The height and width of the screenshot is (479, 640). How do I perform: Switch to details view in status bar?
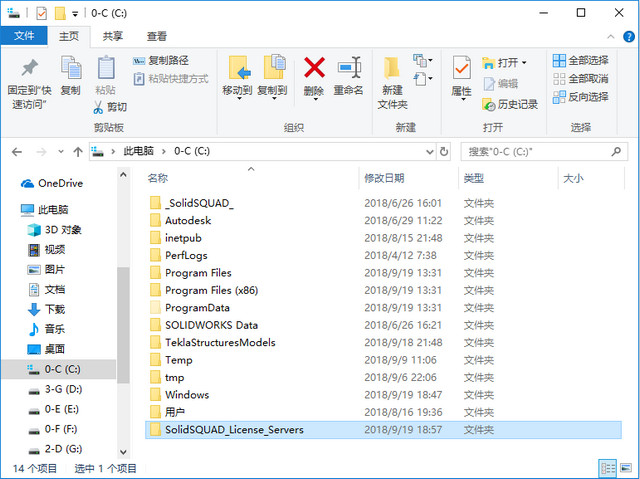(x=607, y=468)
